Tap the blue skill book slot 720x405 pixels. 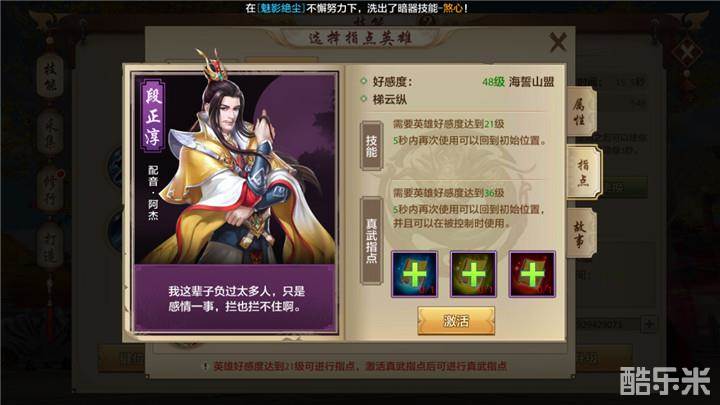414,274
